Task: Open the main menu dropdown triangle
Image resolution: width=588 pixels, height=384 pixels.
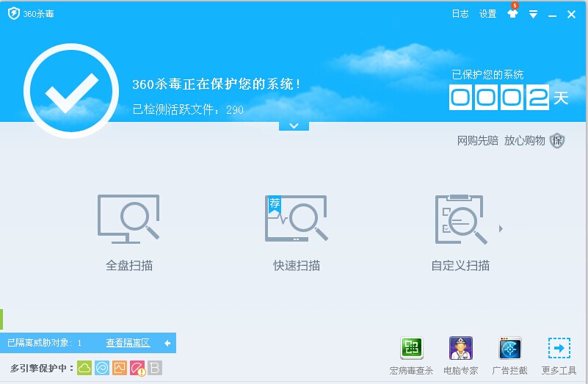Action: coord(533,15)
